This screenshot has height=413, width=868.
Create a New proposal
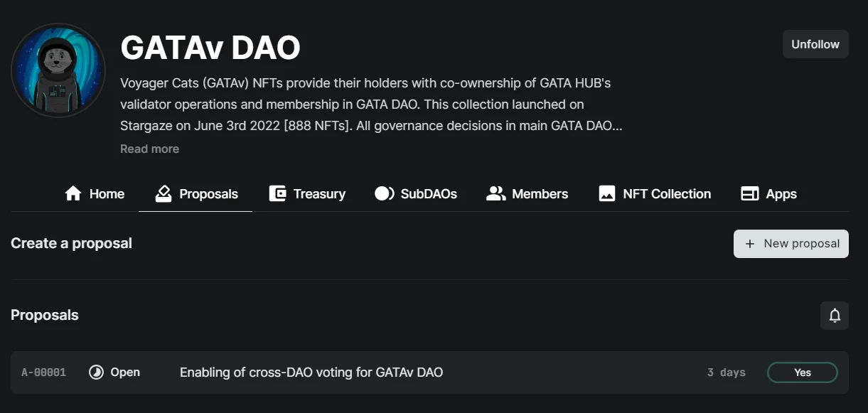point(791,244)
